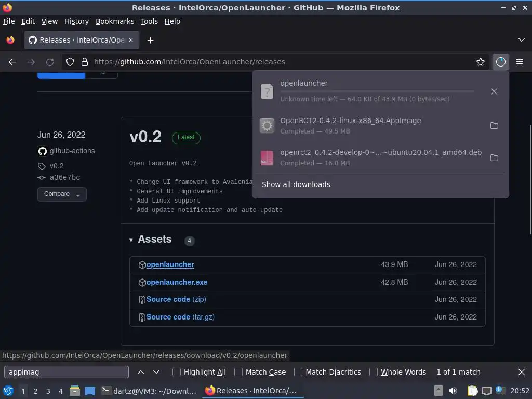Select the Releases IntelOrca browser tab
The image size is (532, 399).
(x=82, y=40)
